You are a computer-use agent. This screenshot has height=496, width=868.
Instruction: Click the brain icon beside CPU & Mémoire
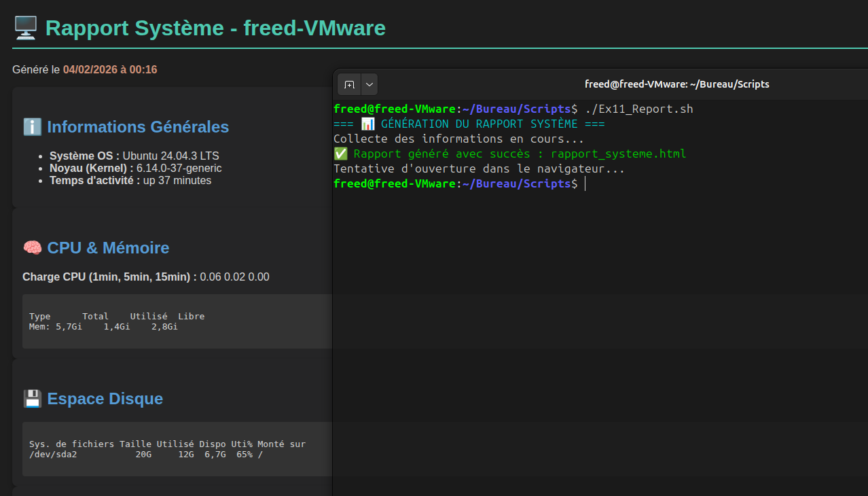pos(33,248)
